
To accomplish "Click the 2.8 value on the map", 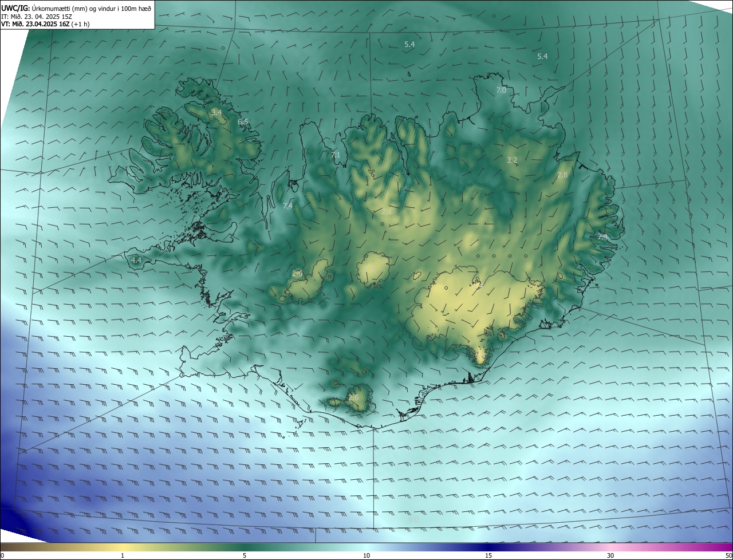I will pos(562,175).
